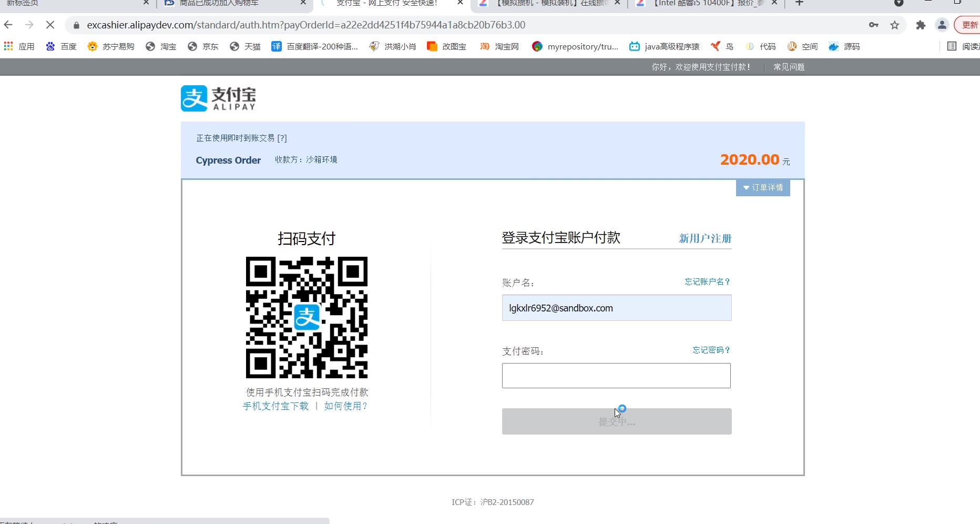
Task: Click the Alipay QR code
Action: pyautogui.click(x=307, y=317)
